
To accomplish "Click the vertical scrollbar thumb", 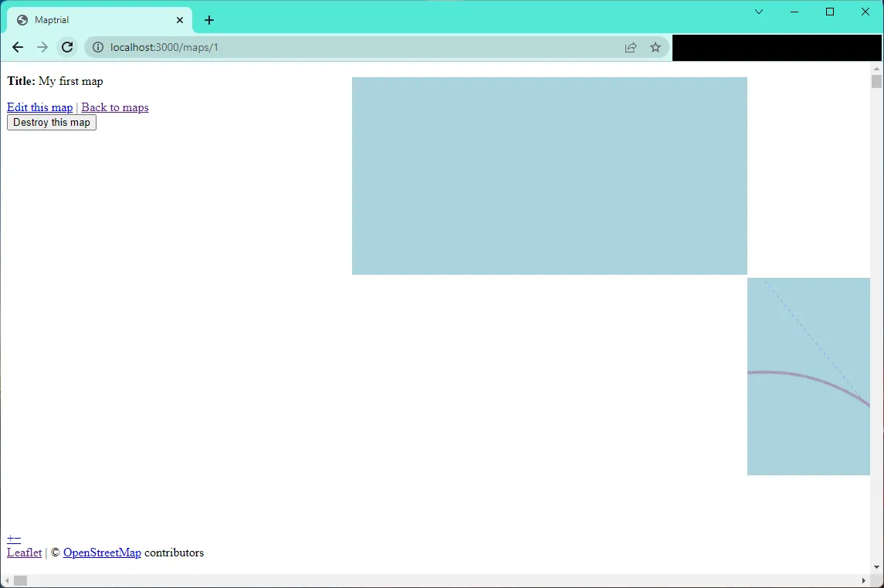I will pos(876,82).
